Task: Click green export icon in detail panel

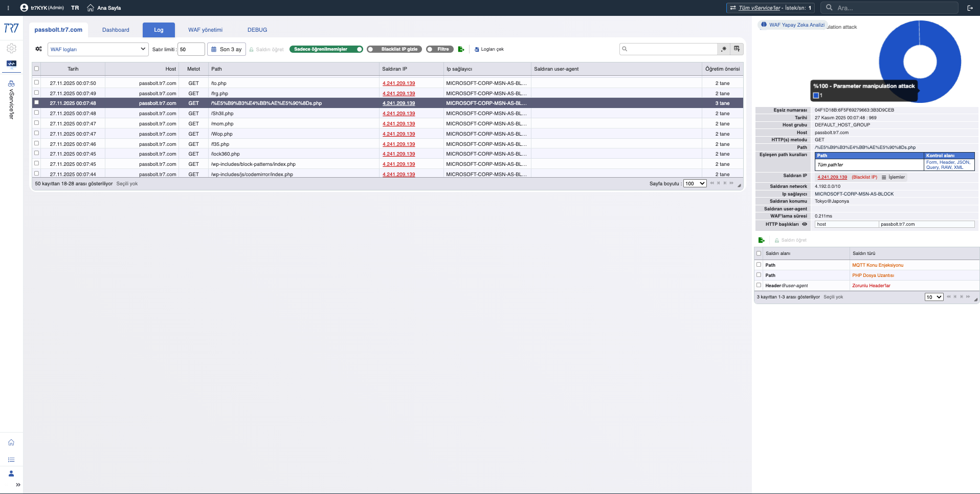Action: (x=761, y=240)
